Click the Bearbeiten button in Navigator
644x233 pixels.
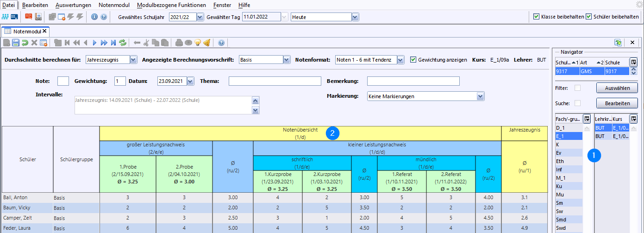[x=617, y=103]
